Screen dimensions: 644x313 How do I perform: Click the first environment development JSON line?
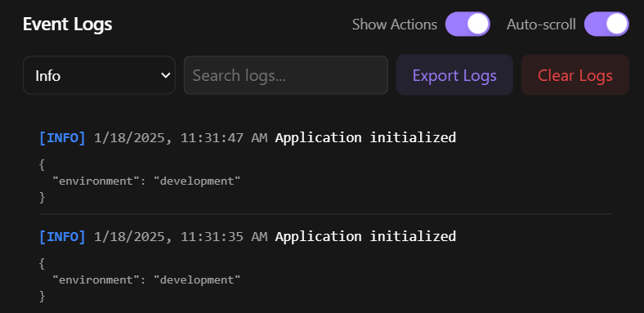146,181
